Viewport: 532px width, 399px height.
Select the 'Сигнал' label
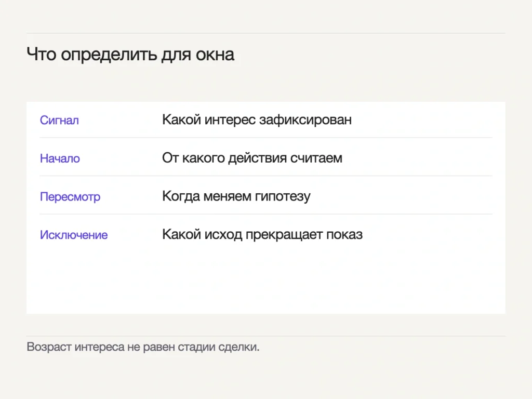pos(59,120)
